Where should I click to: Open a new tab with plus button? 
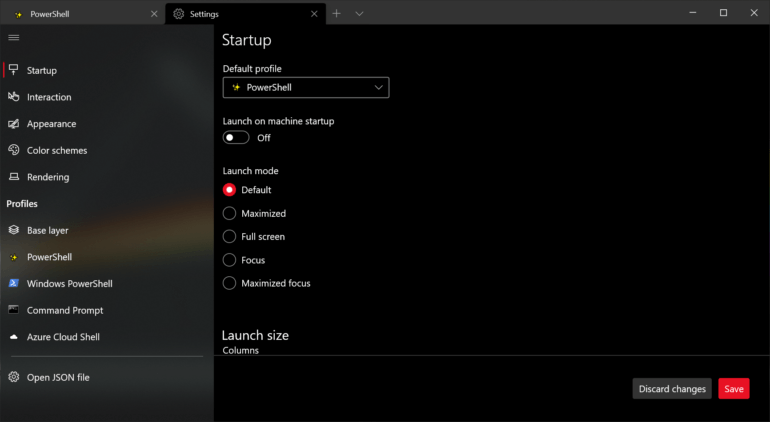click(336, 14)
